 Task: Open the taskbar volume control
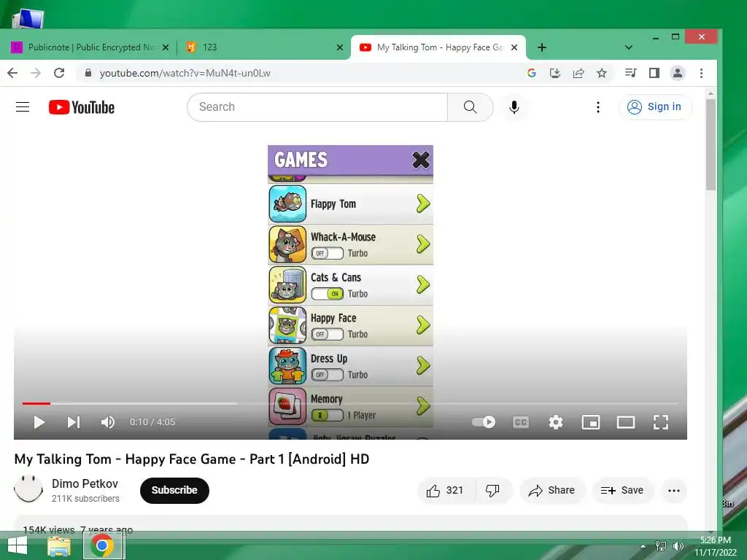(x=678, y=546)
